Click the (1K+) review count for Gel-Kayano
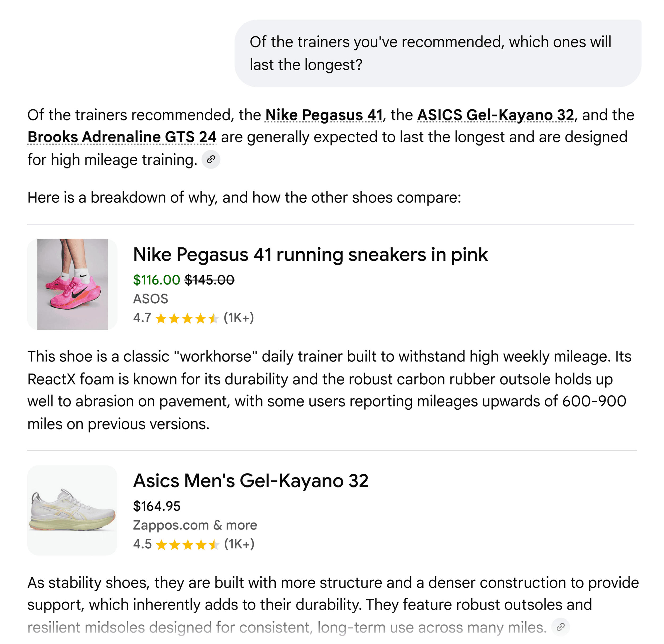The width and height of the screenshot is (664, 644). pos(239,544)
